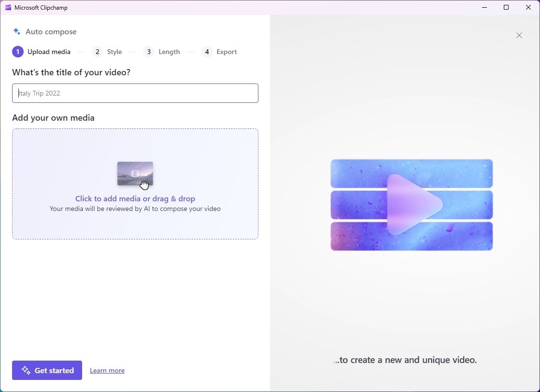Click 'Click to add media or drag & drop'
The height and width of the screenshot is (392, 540).
(x=135, y=198)
